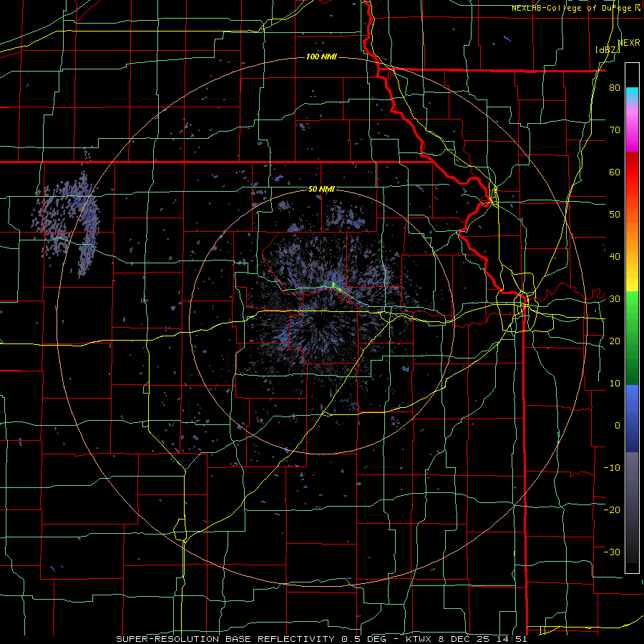Click the [dBZ] units label
Image resolution: width=644 pixels, height=644 pixels.
pos(608,50)
